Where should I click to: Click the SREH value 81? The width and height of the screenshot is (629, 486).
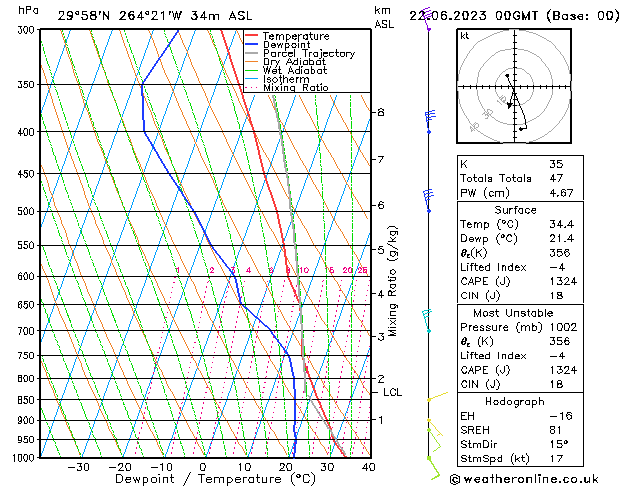click(x=555, y=430)
